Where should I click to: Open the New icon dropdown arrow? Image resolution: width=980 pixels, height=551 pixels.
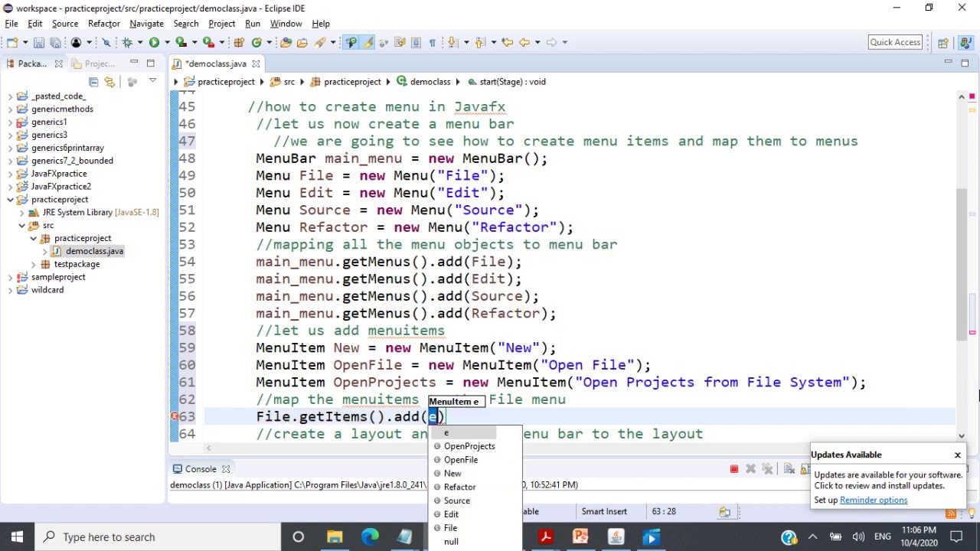coord(25,42)
